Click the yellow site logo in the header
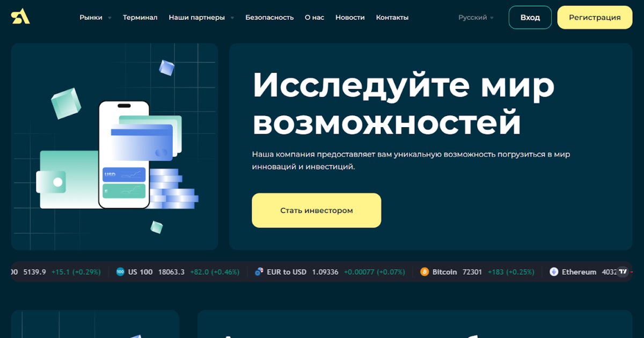This screenshot has width=644, height=338. click(x=20, y=17)
